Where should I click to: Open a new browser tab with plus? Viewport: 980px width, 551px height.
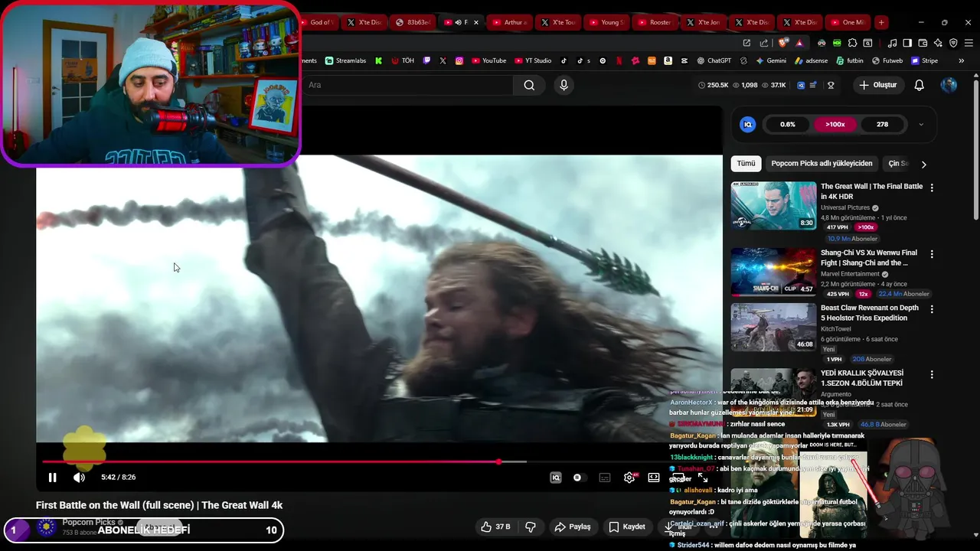881,22
